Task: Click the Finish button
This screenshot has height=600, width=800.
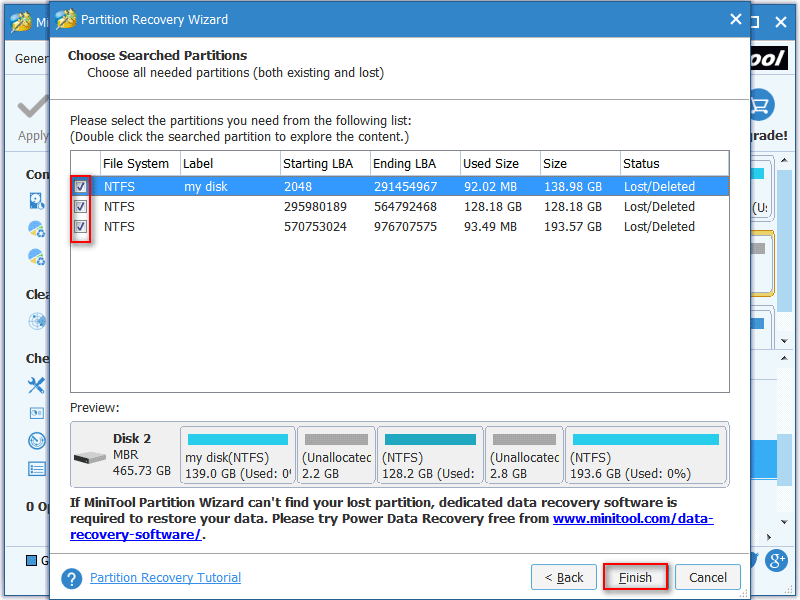Action: [635, 577]
